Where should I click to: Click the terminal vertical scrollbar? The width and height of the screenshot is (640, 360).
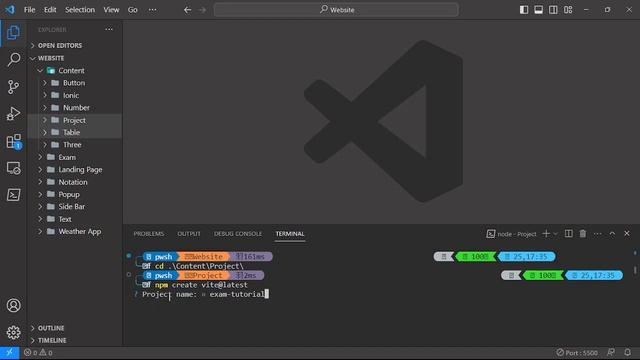(x=635, y=270)
